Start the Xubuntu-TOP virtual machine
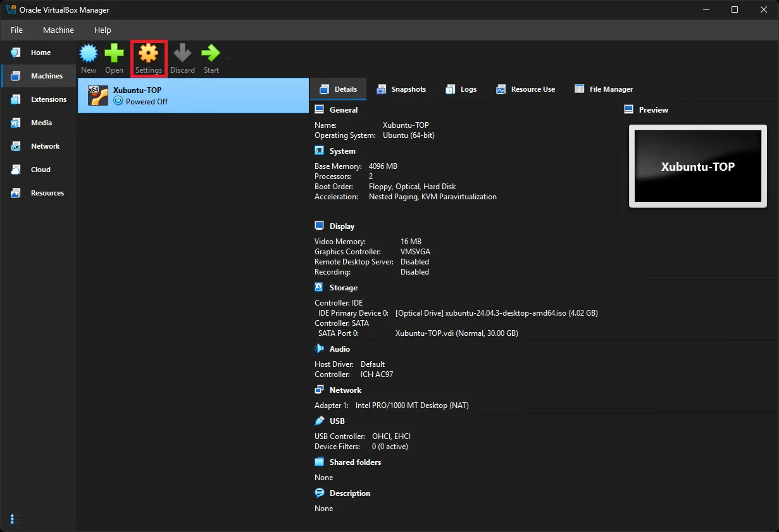The image size is (779, 532). pos(209,58)
